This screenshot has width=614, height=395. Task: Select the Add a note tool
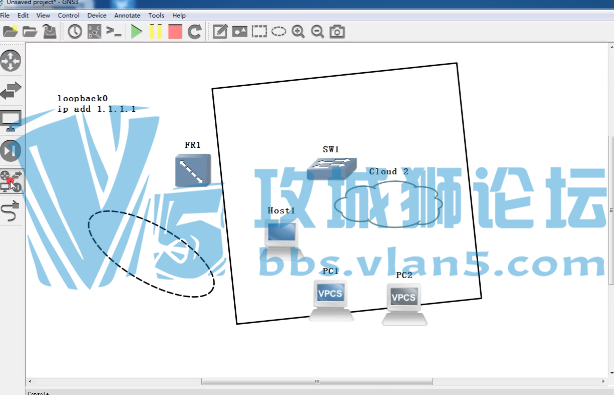click(x=220, y=31)
